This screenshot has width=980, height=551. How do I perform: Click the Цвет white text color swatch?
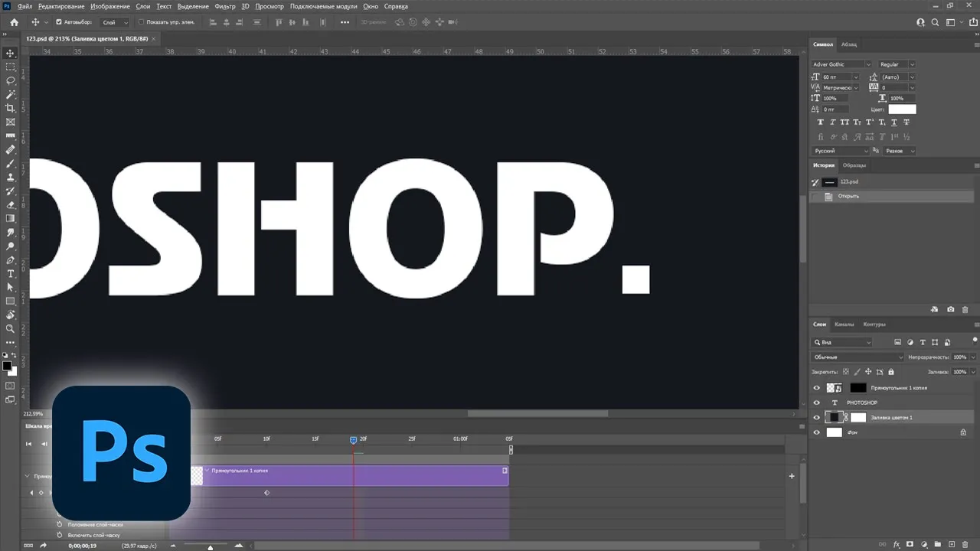pos(902,109)
